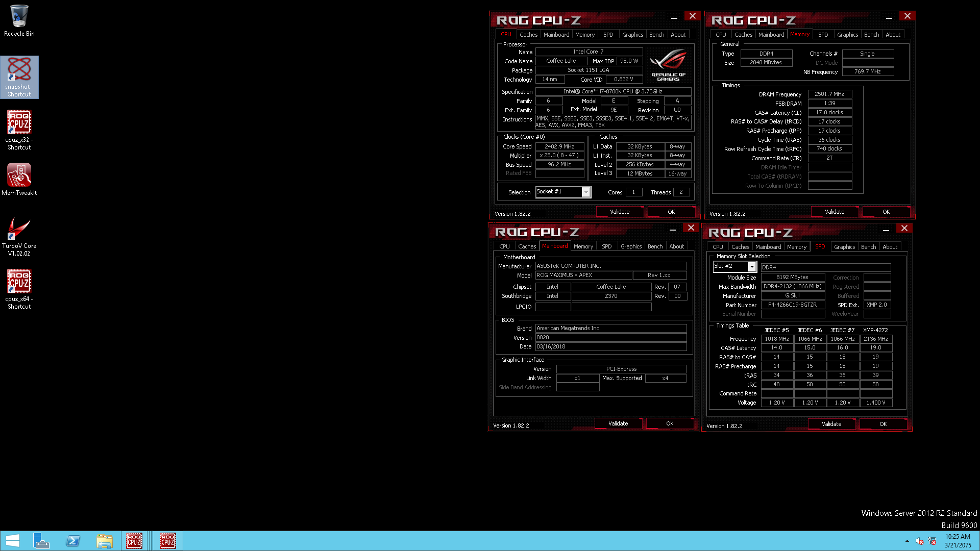This screenshot has height=551, width=980.
Task: Click Validate in the CPU window
Action: [620, 212]
